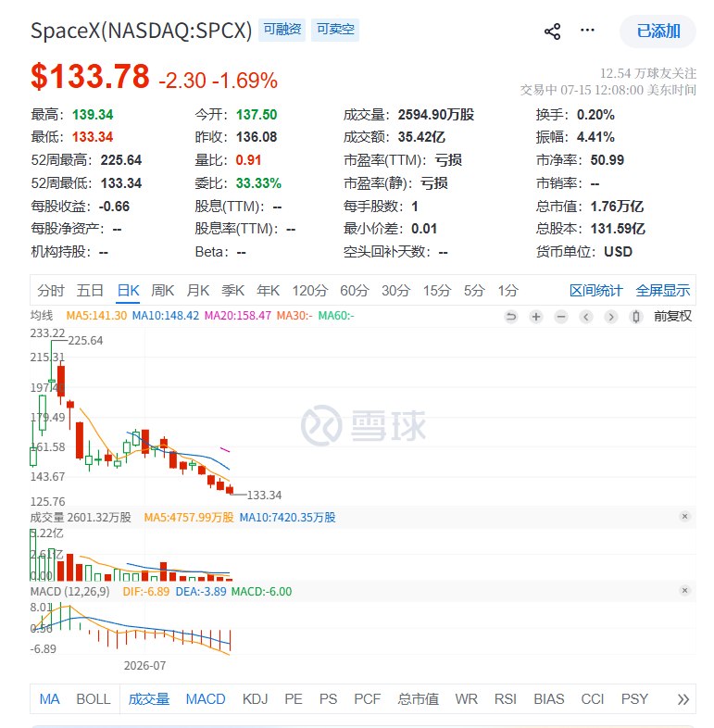Toggle the 总市值 indicator

click(x=418, y=698)
